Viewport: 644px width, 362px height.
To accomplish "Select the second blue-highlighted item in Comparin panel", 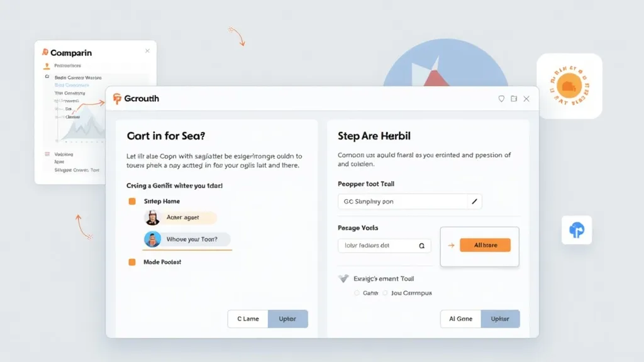I will tap(72, 85).
